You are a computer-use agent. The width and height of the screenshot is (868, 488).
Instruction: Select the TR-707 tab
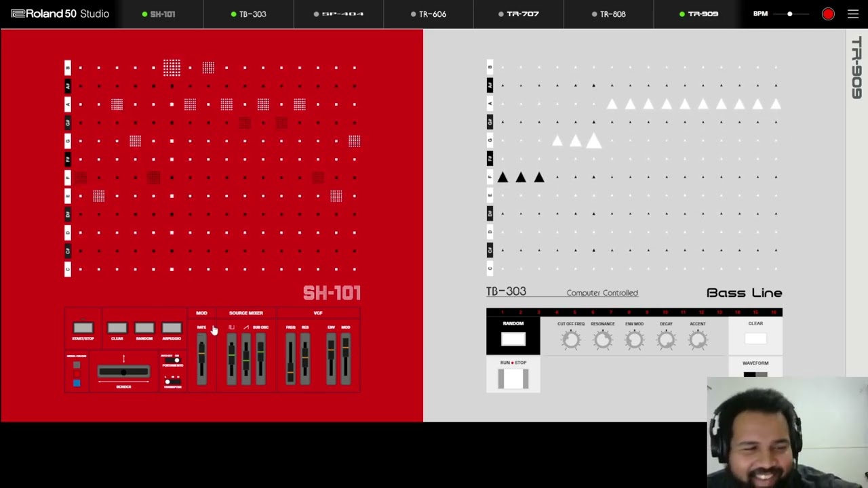[x=518, y=14]
